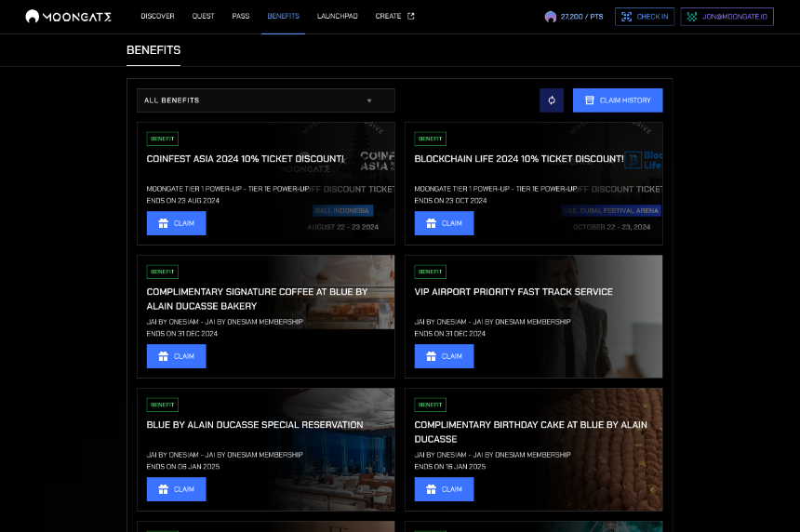Select the Benefits heading tab
The height and width of the screenshot is (532, 800).
click(x=153, y=50)
